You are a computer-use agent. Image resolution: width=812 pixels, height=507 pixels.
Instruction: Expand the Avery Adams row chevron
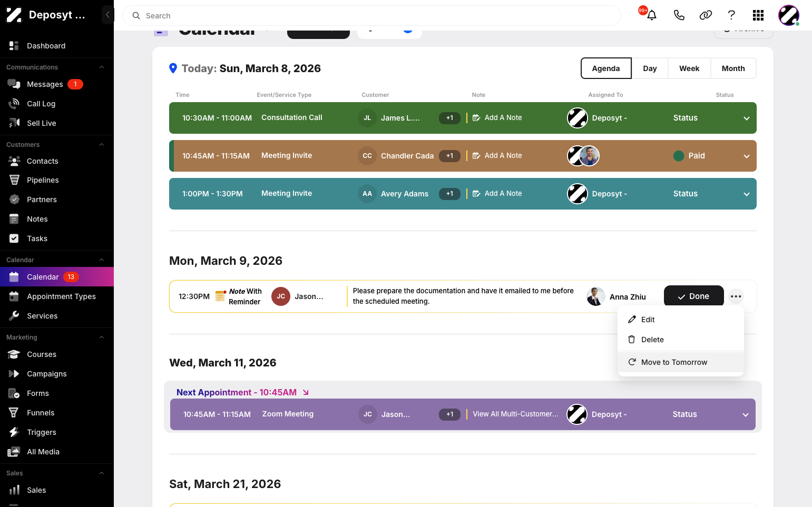tap(746, 194)
